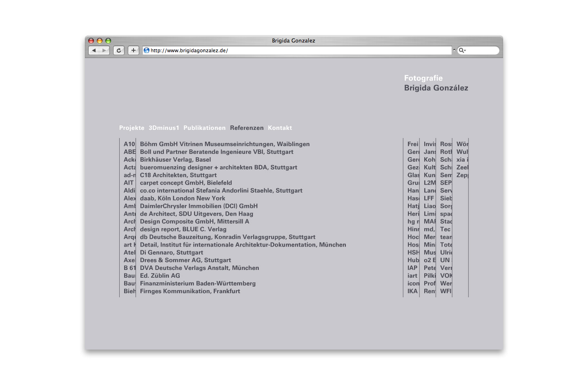Click de Architect, SDU Uitgevers, Den Haag
The width and height of the screenshot is (588, 392).
(197, 214)
